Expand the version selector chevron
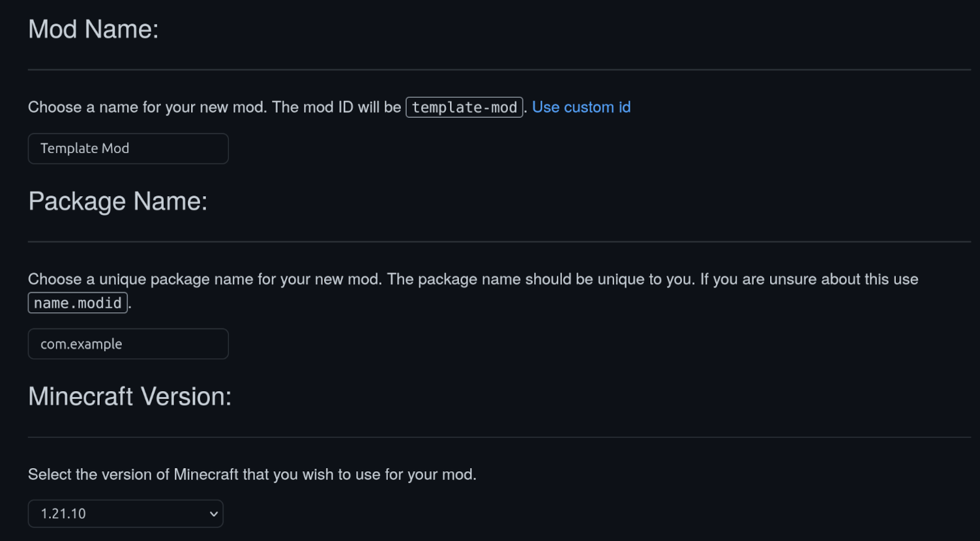 coord(213,514)
